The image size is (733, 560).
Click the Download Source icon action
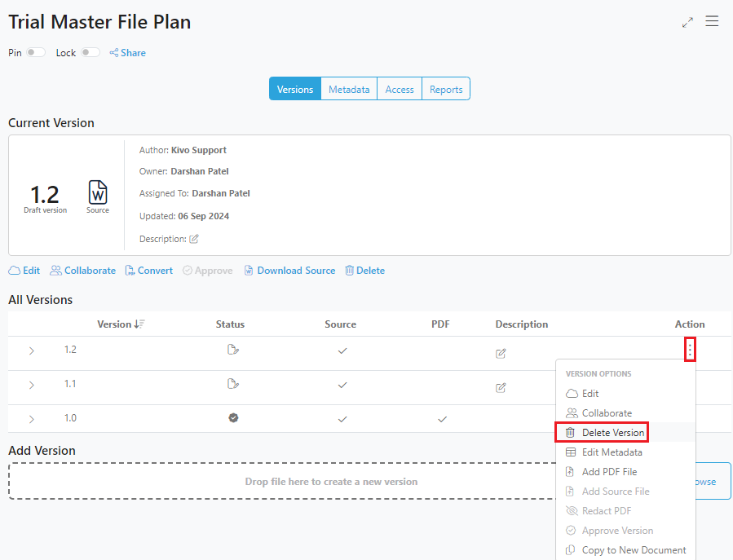coord(248,270)
